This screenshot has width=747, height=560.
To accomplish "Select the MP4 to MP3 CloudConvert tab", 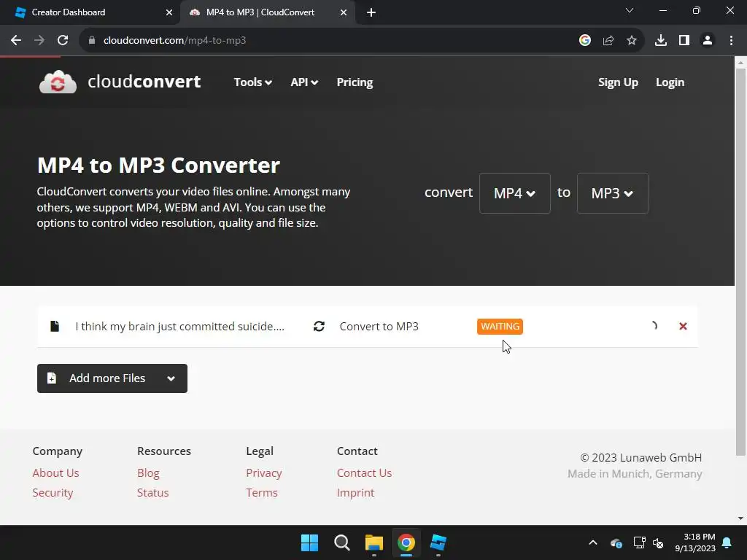I will pos(267,12).
